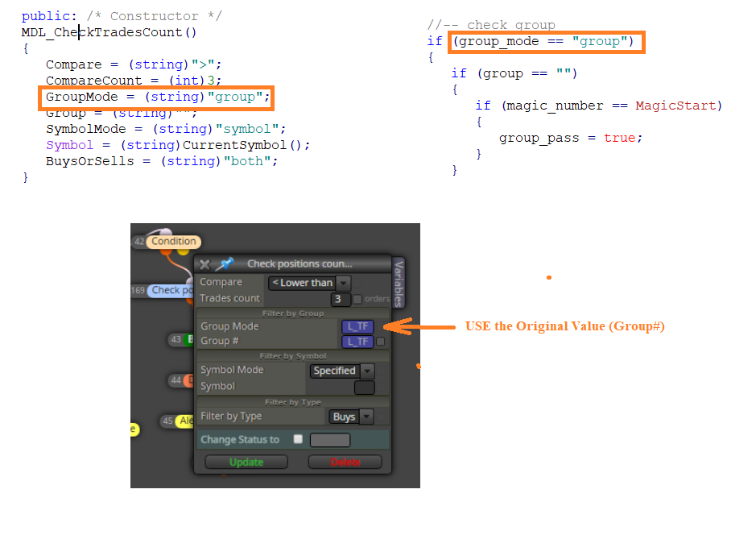
Task: Click the red Delete button
Action: [x=345, y=462]
